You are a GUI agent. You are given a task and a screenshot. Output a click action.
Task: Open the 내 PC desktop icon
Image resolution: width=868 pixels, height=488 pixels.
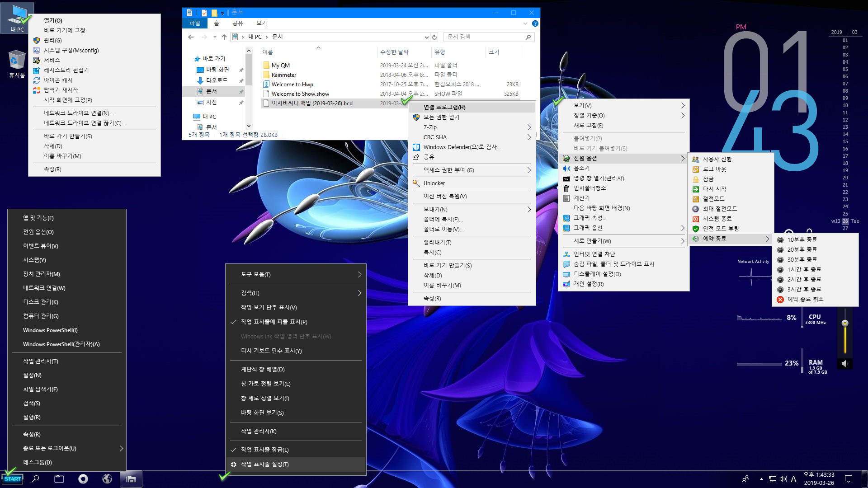point(17,18)
